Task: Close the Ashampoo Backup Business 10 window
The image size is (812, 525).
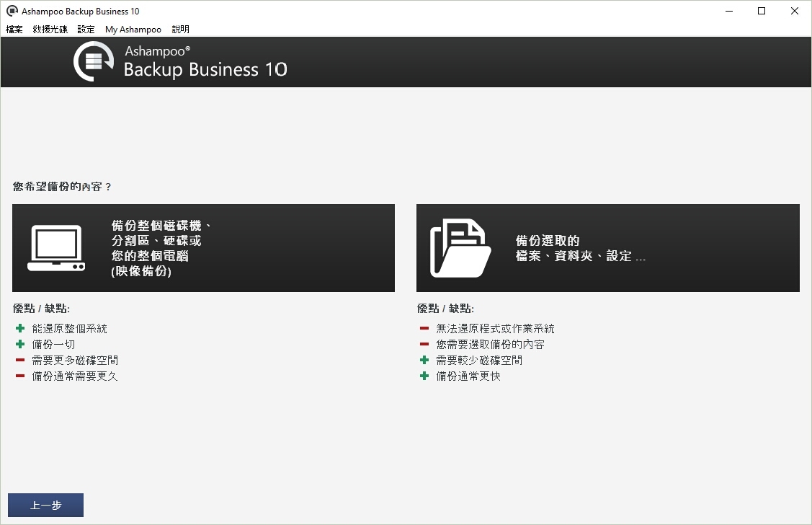Action: click(x=795, y=11)
